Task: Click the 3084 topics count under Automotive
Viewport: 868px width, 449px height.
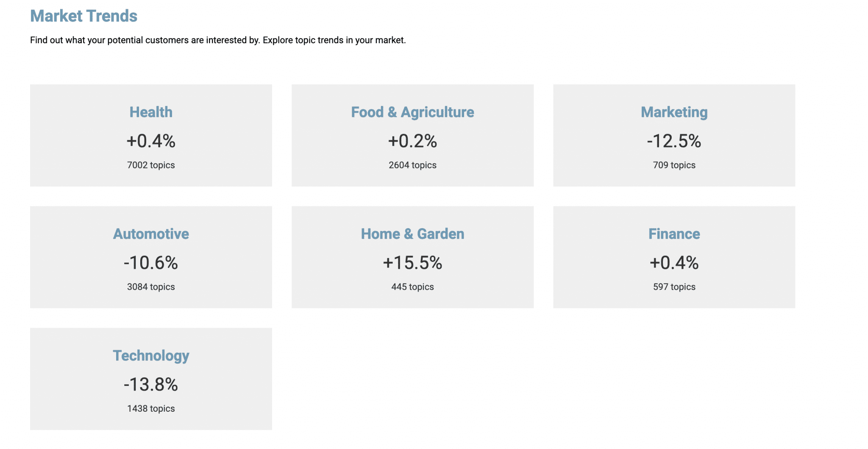Action: click(151, 287)
